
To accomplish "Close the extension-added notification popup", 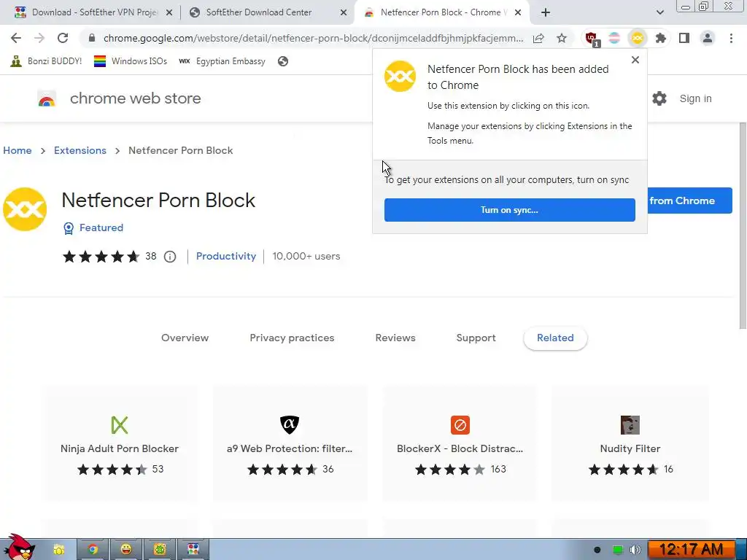I will (635, 60).
